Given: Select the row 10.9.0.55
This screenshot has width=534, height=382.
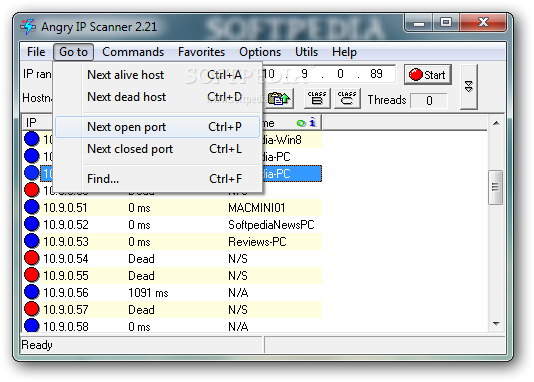Looking at the screenshot, I should (173, 276).
